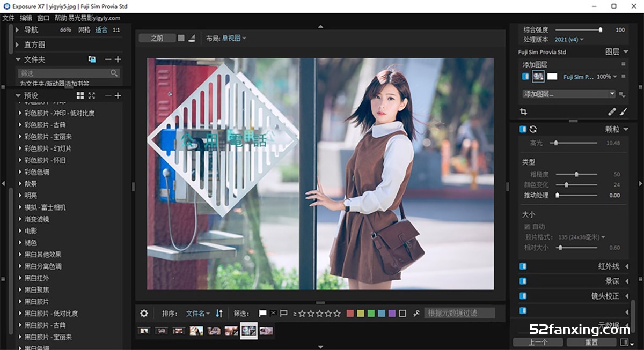Open the sort by 文件名 dropdown
This screenshot has height=350, width=644.
[x=198, y=314]
